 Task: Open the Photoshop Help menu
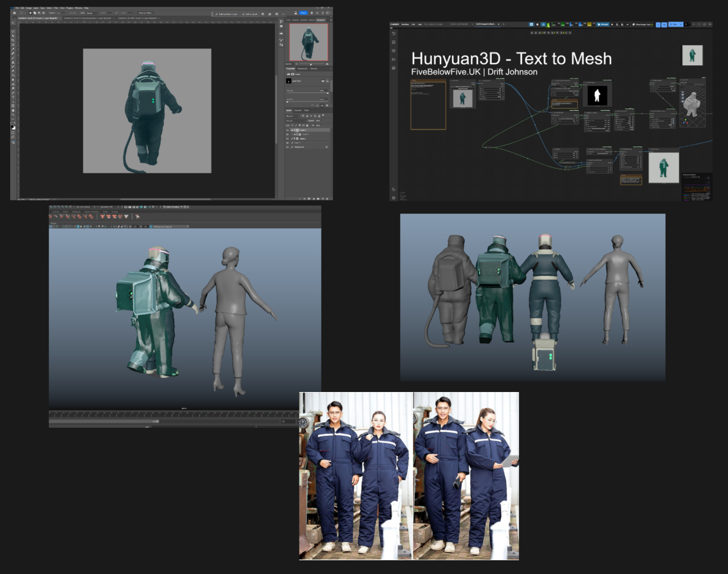pos(86,8)
